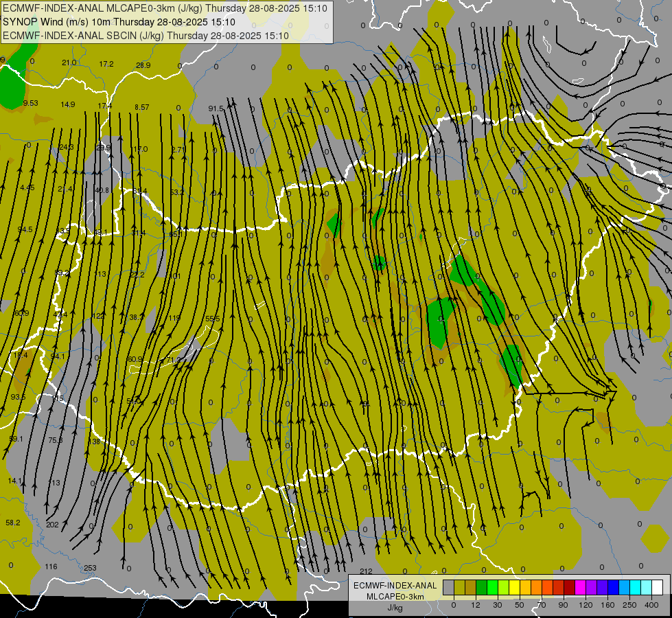
Task: Click the 160 tick label on scale
Action: point(607,605)
